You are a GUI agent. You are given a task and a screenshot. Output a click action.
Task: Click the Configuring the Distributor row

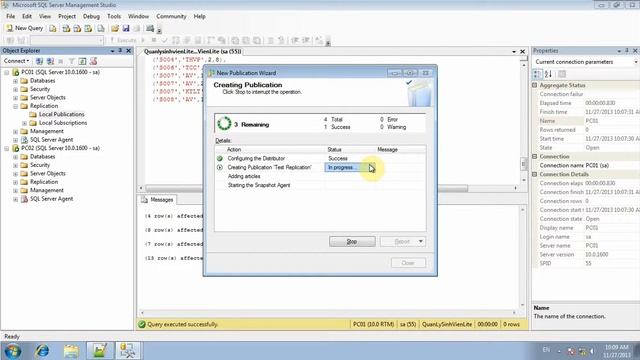(320, 158)
